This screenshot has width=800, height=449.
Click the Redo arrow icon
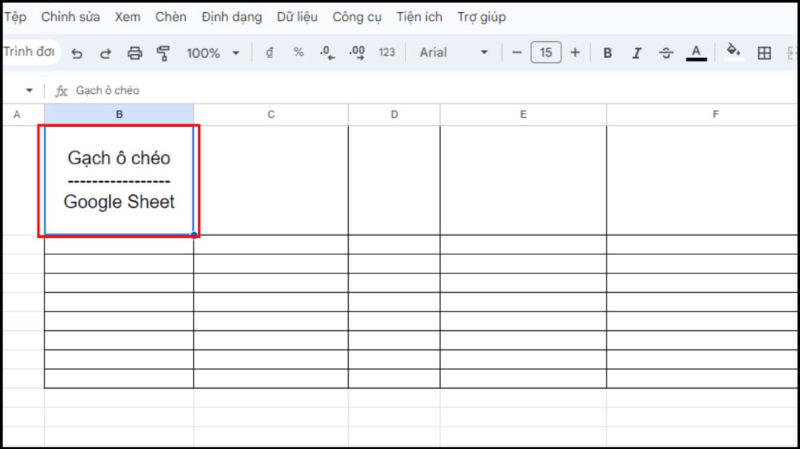(105, 53)
